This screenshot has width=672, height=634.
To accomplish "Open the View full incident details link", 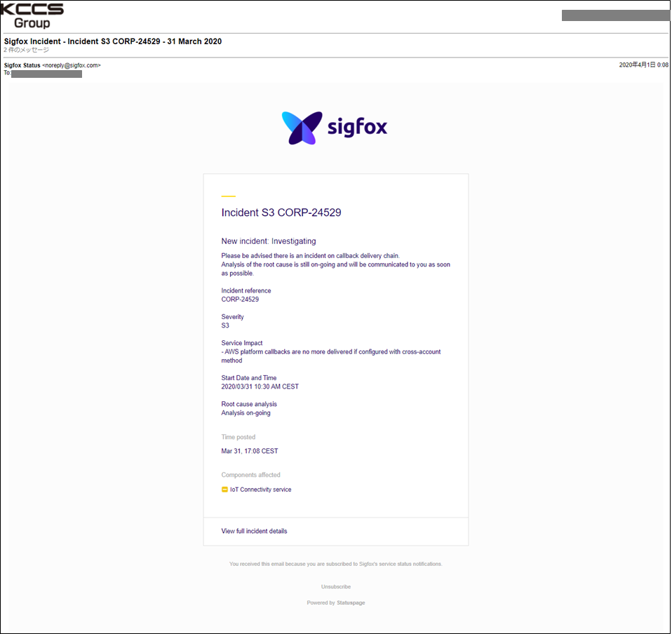I will [254, 531].
